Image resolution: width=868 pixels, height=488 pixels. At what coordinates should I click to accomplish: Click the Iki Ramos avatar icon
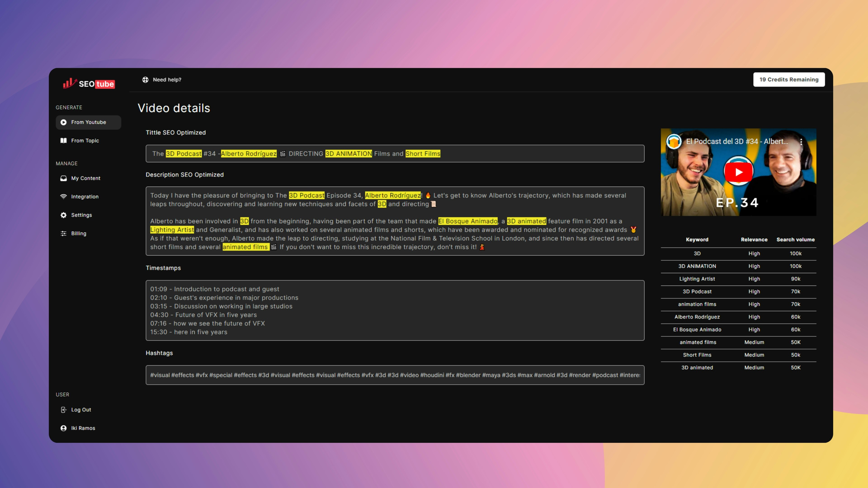[x=63, y=428]
